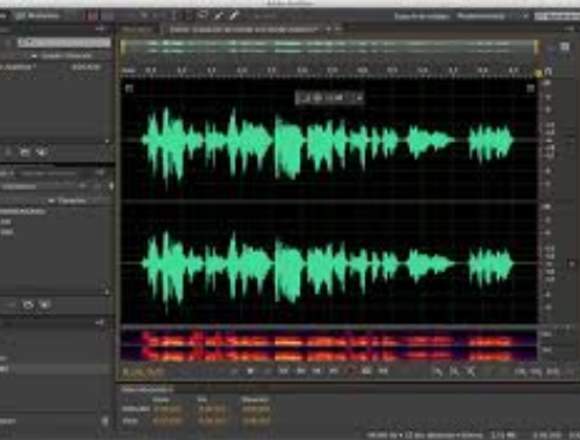The width and height of the screenshot is (580, 440).
Task: Toggle the spectral pitch display button
Action: pyautogui.click(x=108, y=16)
